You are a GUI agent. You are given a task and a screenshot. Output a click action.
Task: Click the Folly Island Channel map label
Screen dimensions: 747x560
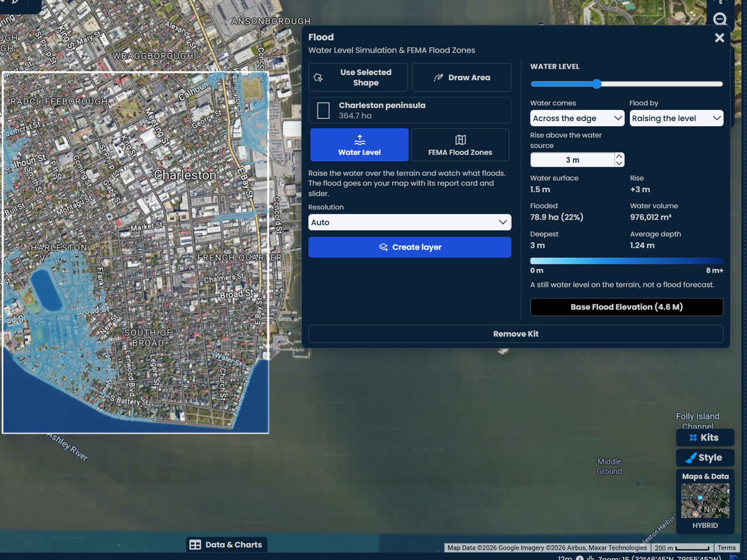pyautogui.click(x=698, y=421)
